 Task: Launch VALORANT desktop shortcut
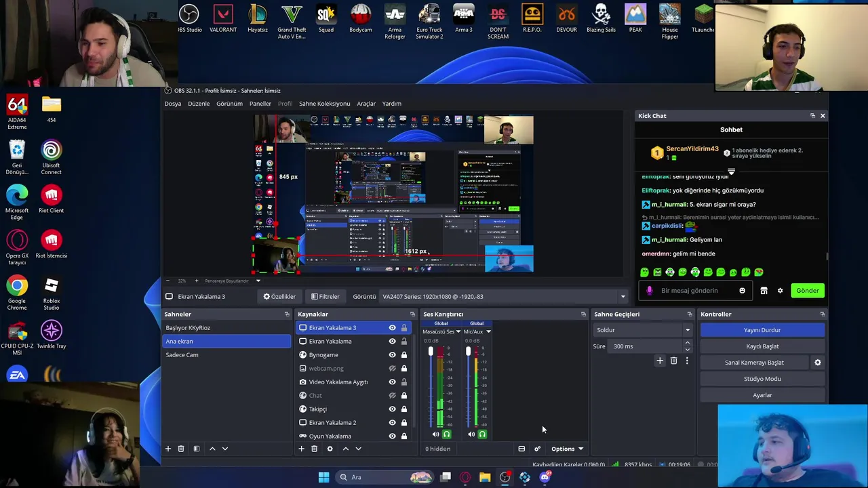click(x=223, y=19)
